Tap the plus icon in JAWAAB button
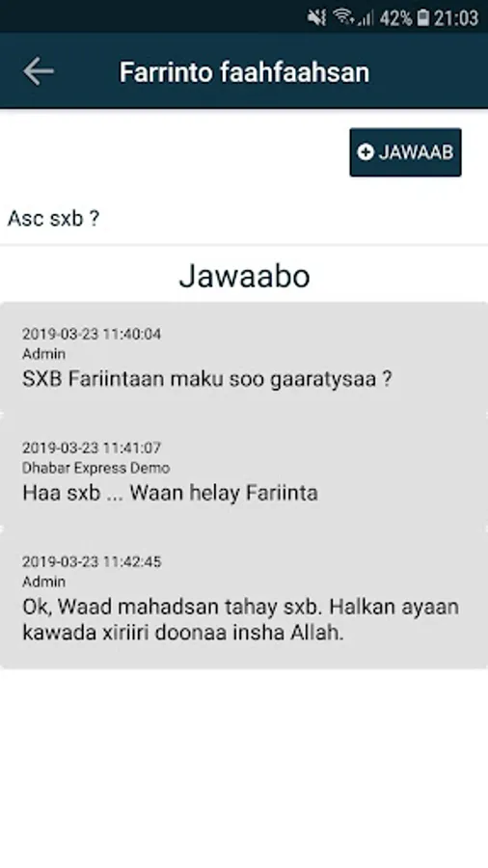 (x=366, y=152)
